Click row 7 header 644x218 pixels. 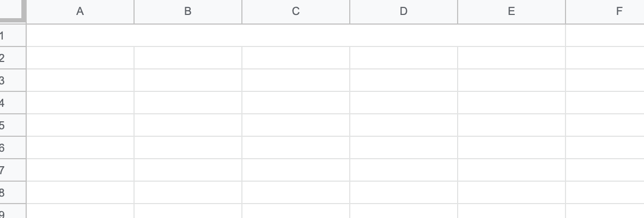point(12,170)
